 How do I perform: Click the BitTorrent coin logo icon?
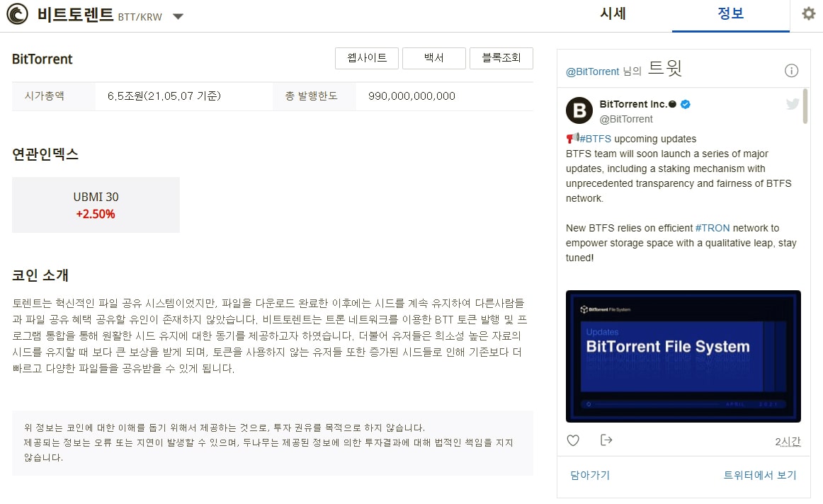(x=17, y=13)
